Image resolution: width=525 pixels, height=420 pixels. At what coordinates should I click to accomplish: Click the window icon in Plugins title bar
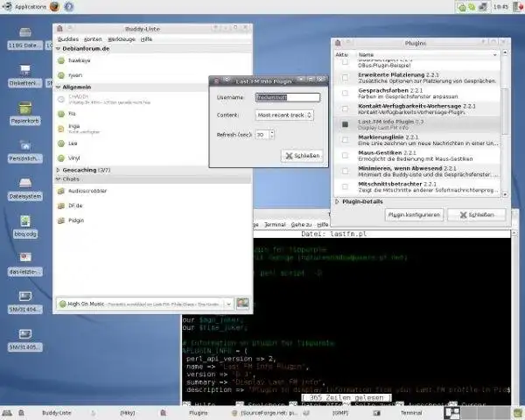click(338, 43)
